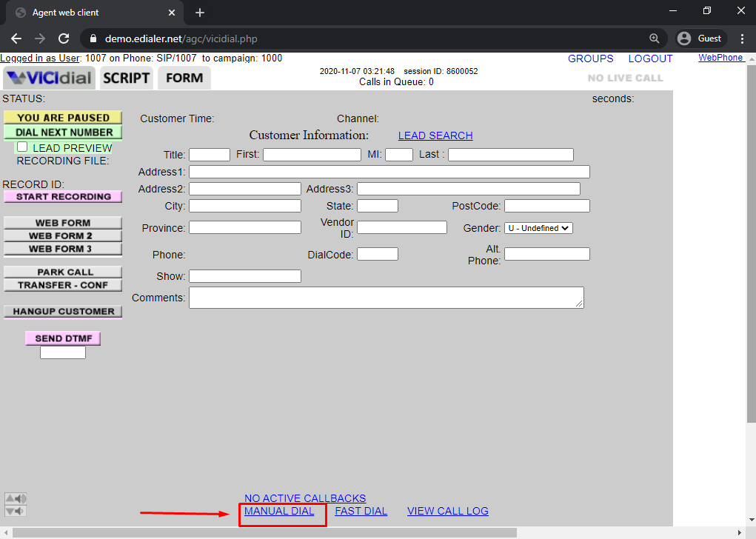Click DIAL NEXT NUMBER button
The height and width of the screenshot is (539, 756).
[63, 132]
